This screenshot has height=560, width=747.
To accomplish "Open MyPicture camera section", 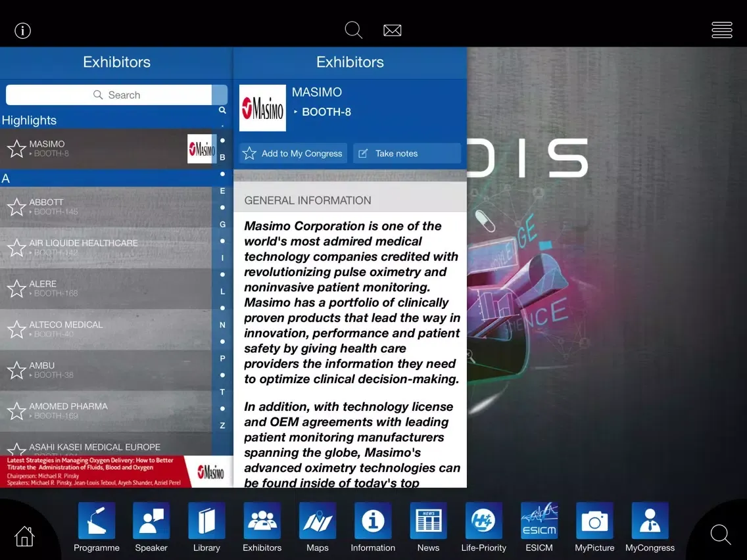I will [594, 528].
